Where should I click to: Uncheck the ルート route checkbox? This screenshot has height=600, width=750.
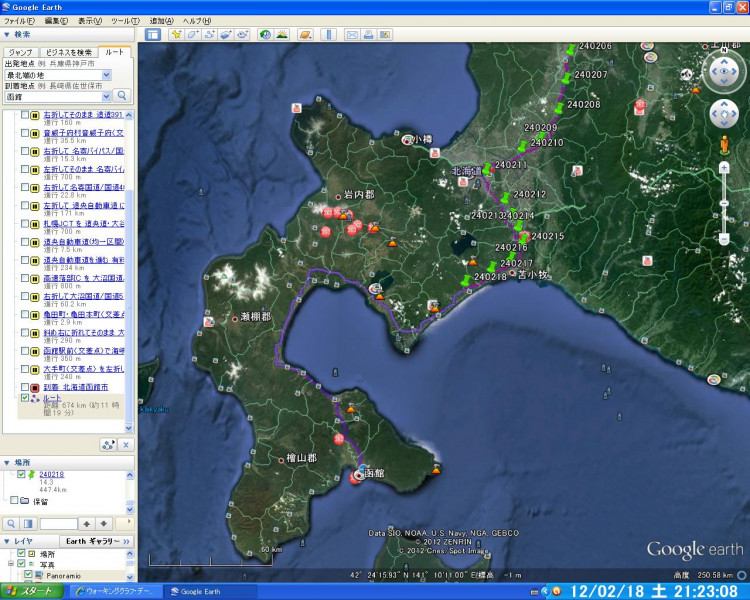click(x=25, y=398)
